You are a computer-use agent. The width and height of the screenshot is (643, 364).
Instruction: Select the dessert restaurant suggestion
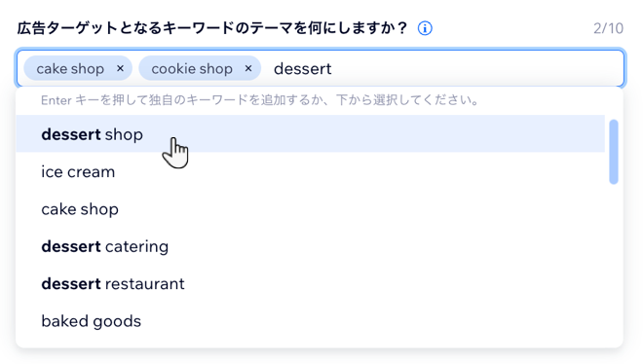click(x=310, y=283)
